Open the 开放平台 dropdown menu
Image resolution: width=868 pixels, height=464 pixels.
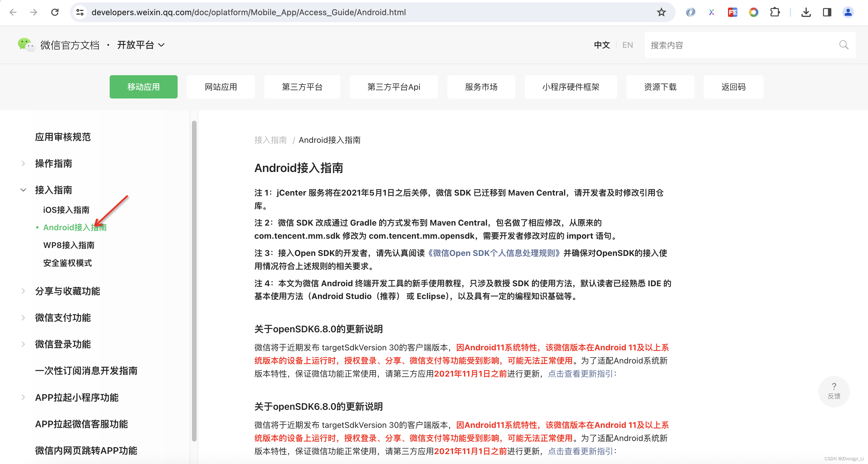click(x=141, y=45)
